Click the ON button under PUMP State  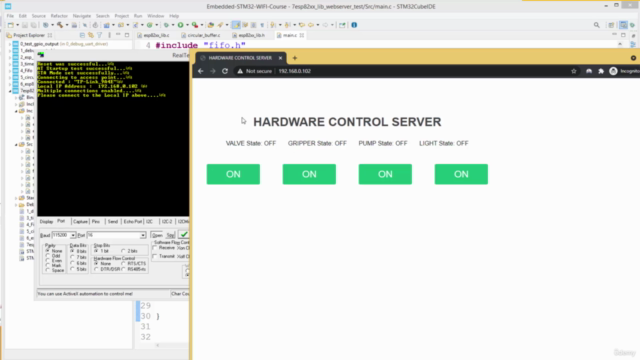coord(385,174)
